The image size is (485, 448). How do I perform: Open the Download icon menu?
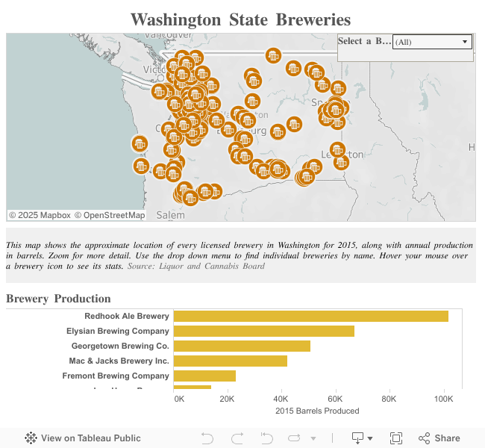357,438
